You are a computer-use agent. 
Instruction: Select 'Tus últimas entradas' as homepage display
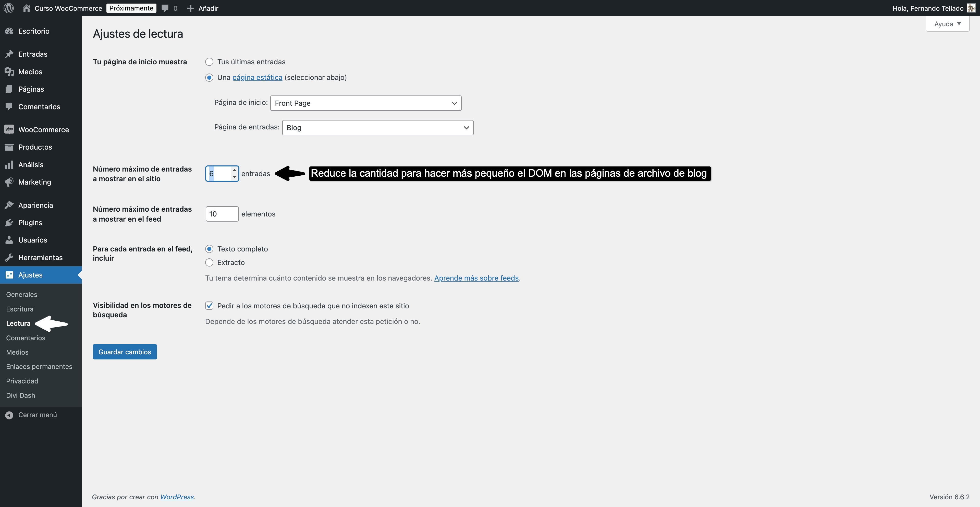pos(209,62)
